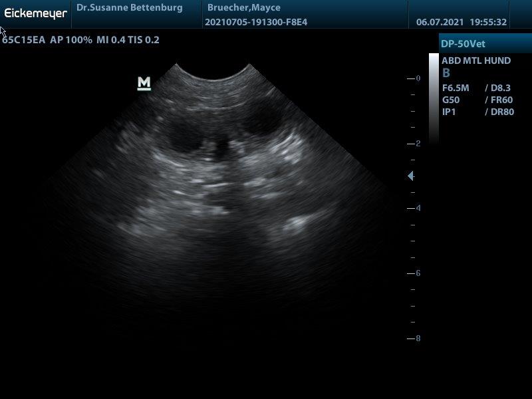The width and height of the screenshot is (532, 399).
Task: Click the patient name Bruecher,Mayce
Action: point(243,8)
